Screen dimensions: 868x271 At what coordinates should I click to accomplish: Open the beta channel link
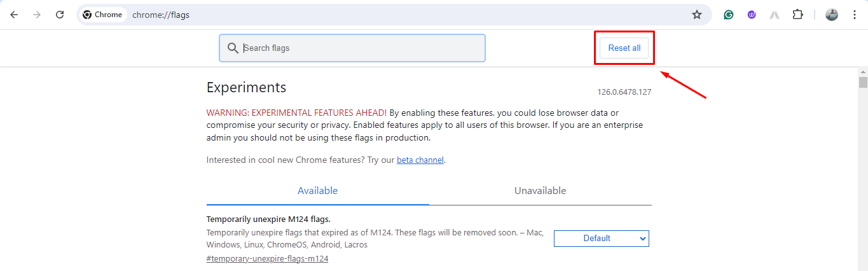point(420,160)
